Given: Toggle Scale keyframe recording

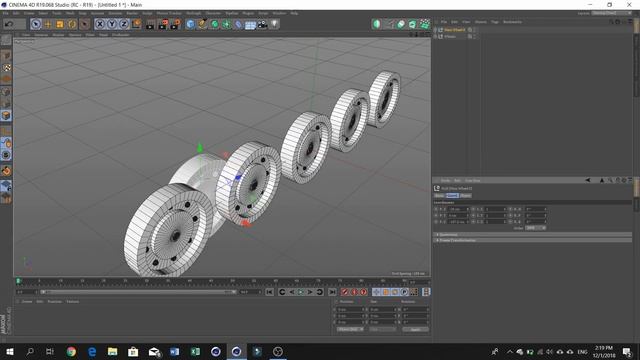Looking at the screenshot, I should click(x=386, y=292).
